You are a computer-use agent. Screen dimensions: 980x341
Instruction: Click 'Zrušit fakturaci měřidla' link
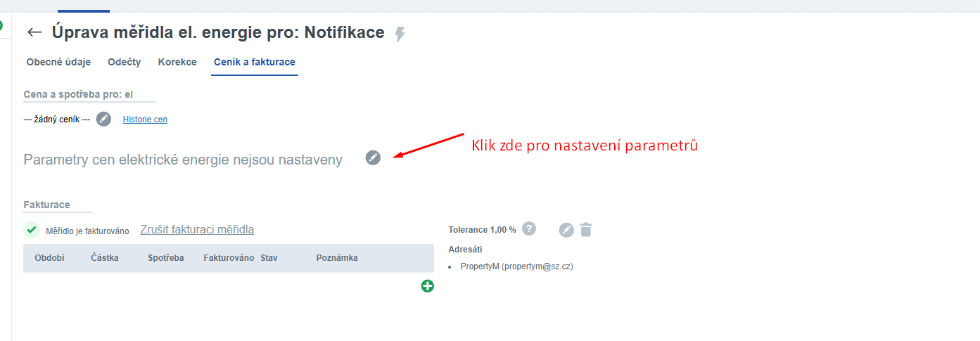tap(197, 229)
